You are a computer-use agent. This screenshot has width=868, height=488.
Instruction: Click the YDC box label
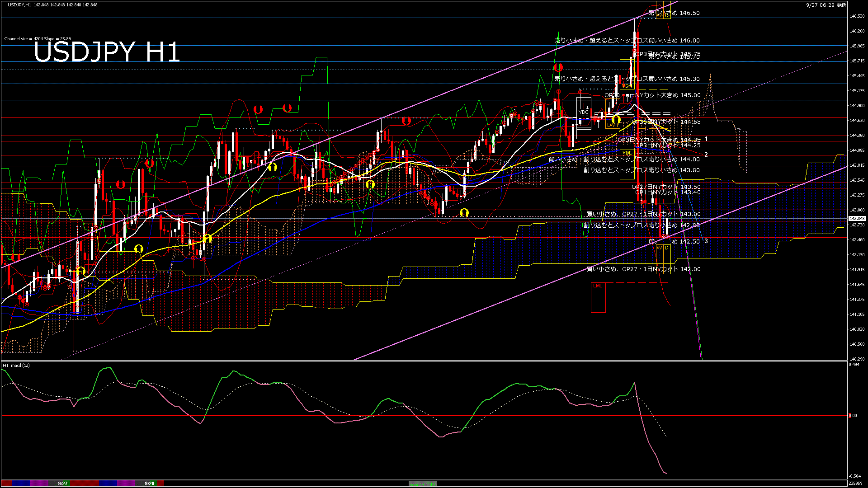pyautogui.click(x=584, y=113)
